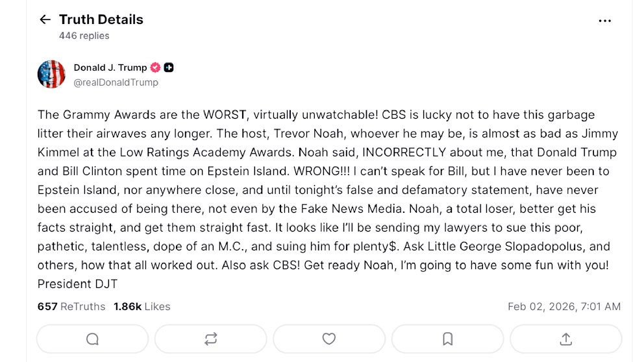
Task: Share the post via upload arrow button
Action: [x=565, y=339]
